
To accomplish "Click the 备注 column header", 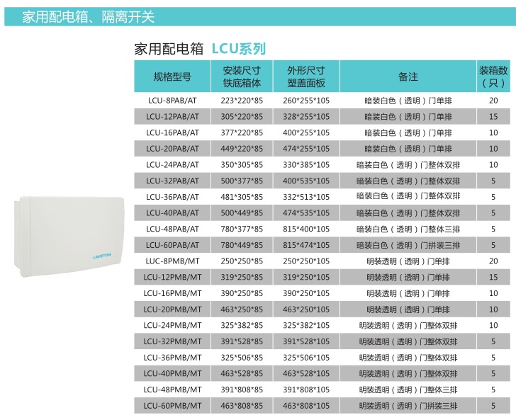I will tap(408, 76).
